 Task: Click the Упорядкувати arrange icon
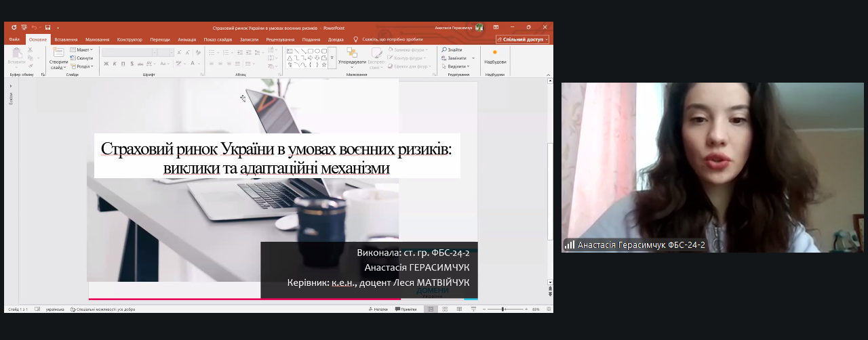coord(352,56)
